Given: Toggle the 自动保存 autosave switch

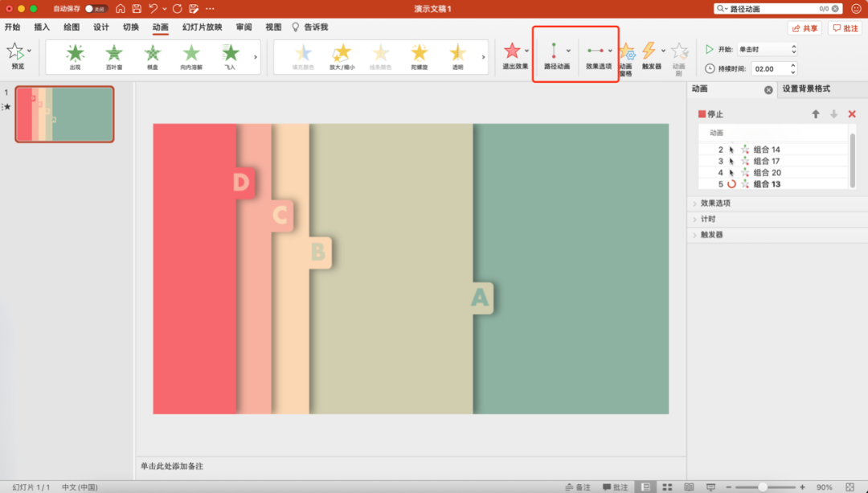Looking at the screenshot, I should pyautogui.click(x=95, y=9).
